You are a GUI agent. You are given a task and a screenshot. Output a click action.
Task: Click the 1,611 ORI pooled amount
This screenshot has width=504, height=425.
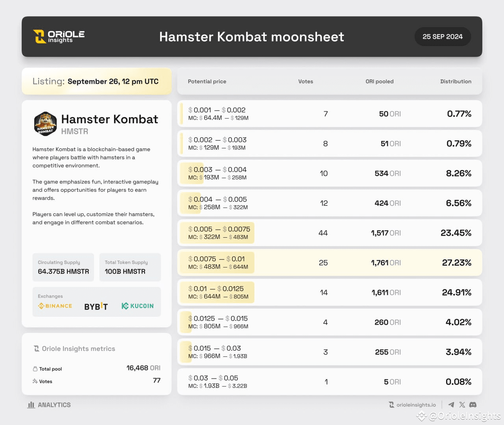click(386, 292)
